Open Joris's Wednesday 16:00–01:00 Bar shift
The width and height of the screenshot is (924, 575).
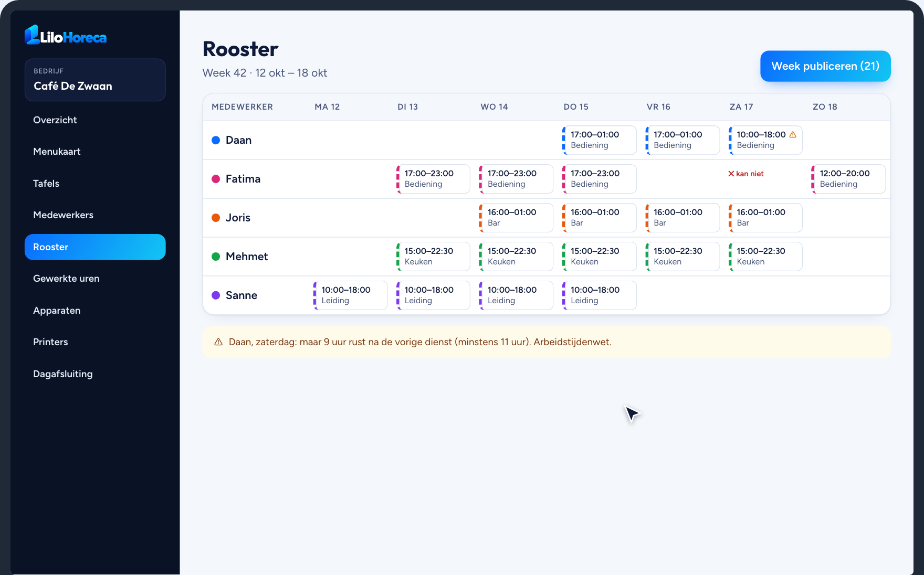516,218
